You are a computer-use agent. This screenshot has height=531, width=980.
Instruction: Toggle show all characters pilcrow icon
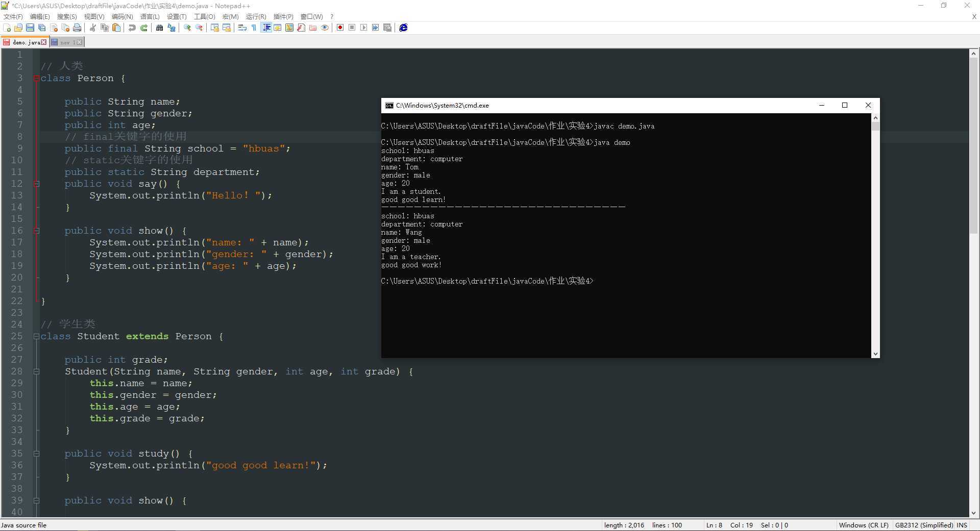pyautogui.click(x=254, y=28)
